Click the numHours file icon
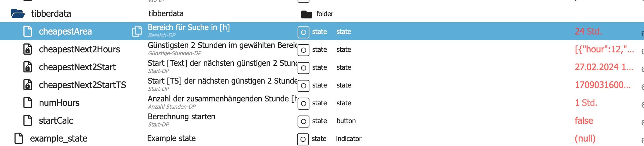Viewport: 644px width, 146px height. (28, 103)
